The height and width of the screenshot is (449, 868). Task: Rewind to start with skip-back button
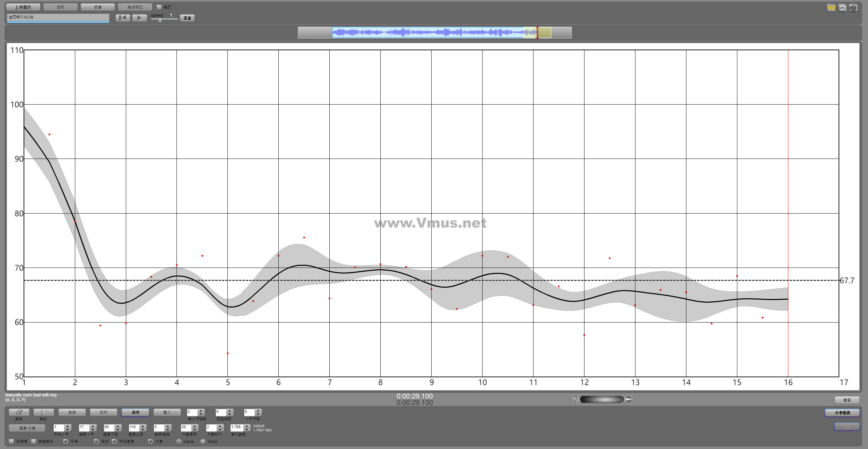tap(123, 18)
